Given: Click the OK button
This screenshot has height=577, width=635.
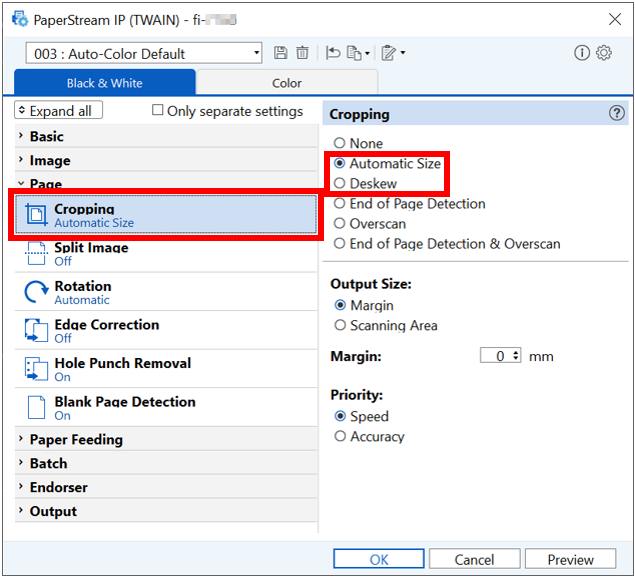Looking at the screenshot, I should [x=379, y=559].
